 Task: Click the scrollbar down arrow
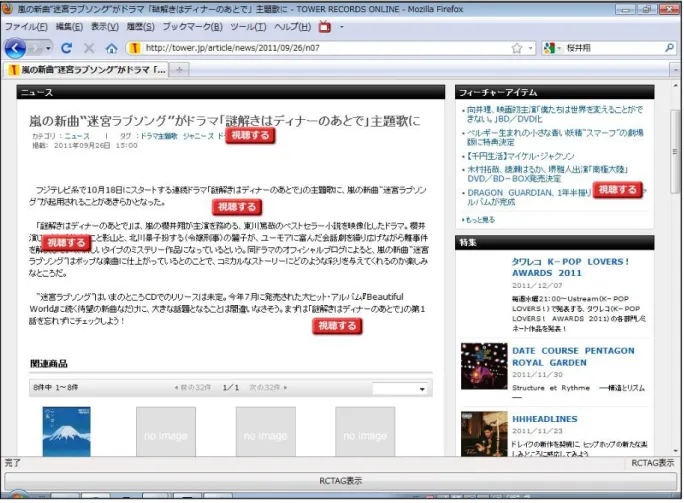(675, 451)
